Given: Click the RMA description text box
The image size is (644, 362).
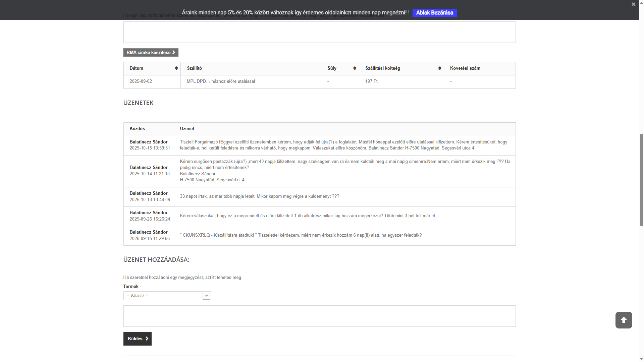Looking at the screenshot, I should [x=319, y=33].
